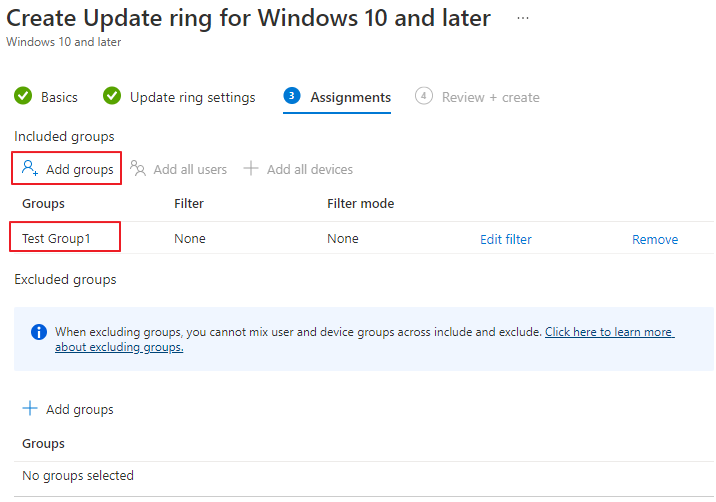The height and width of the screenshot is (502, 716).
Task: Click the plus icon for Add all devices
Action: pos(251,168)
